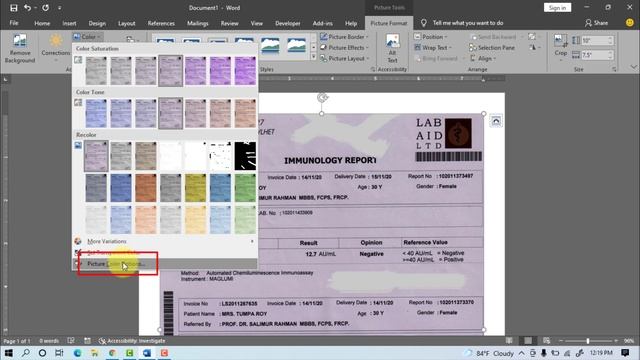Screen dimensions: 640x360
Task: Open the Windows Start menu
Action: [8, 353]
